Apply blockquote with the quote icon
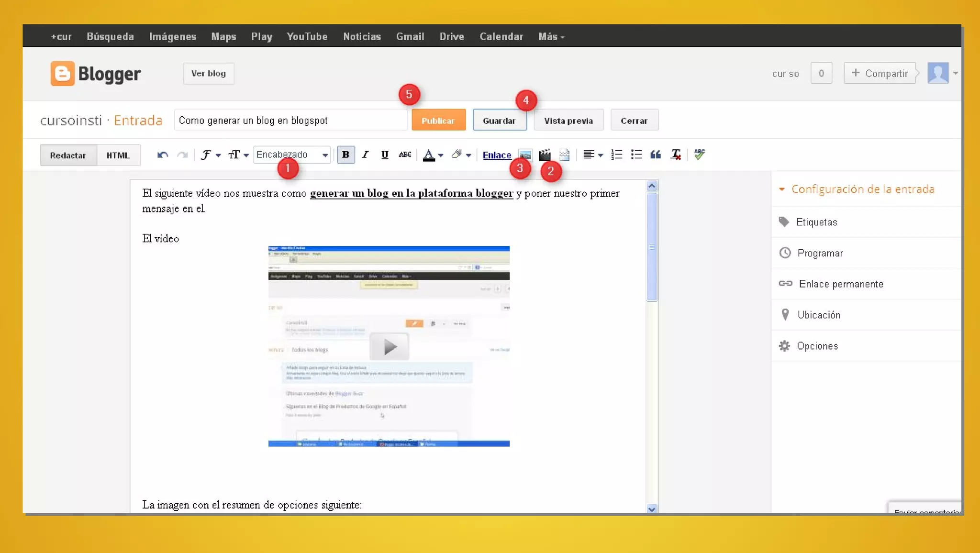The height and width of the screenshot is (553, 980). tap(656, 155)
